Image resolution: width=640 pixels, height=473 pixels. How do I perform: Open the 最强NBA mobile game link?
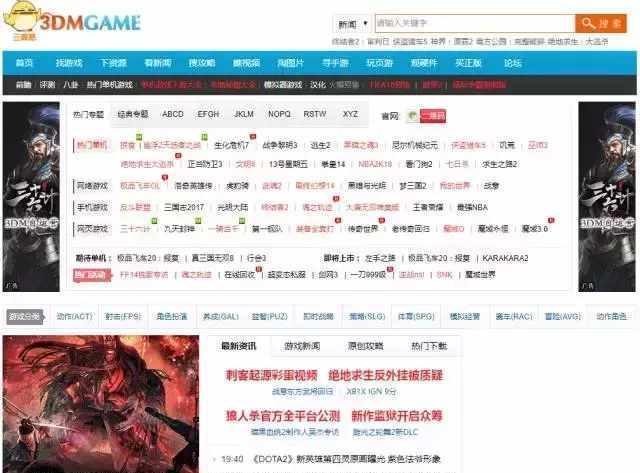click(x=472, y=207)
